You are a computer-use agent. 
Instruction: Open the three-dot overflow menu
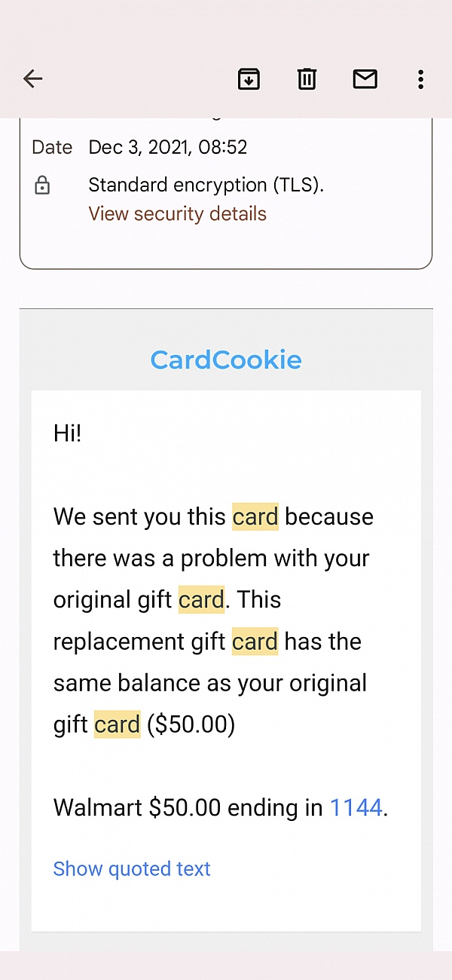pyautogui.click(x=420, y=78)
